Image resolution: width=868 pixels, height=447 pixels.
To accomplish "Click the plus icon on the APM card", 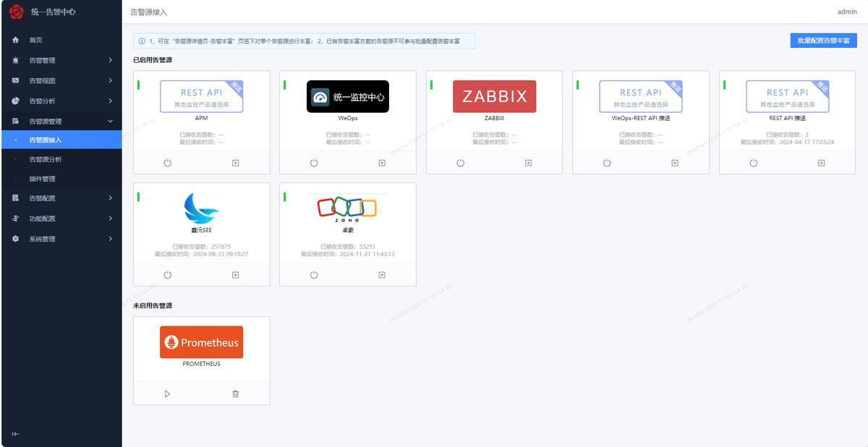I will coord(235,163).
